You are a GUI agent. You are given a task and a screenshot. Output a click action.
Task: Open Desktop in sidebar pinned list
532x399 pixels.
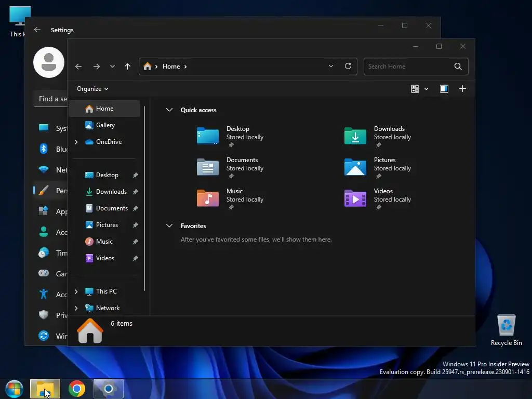(x=104, y=175)
